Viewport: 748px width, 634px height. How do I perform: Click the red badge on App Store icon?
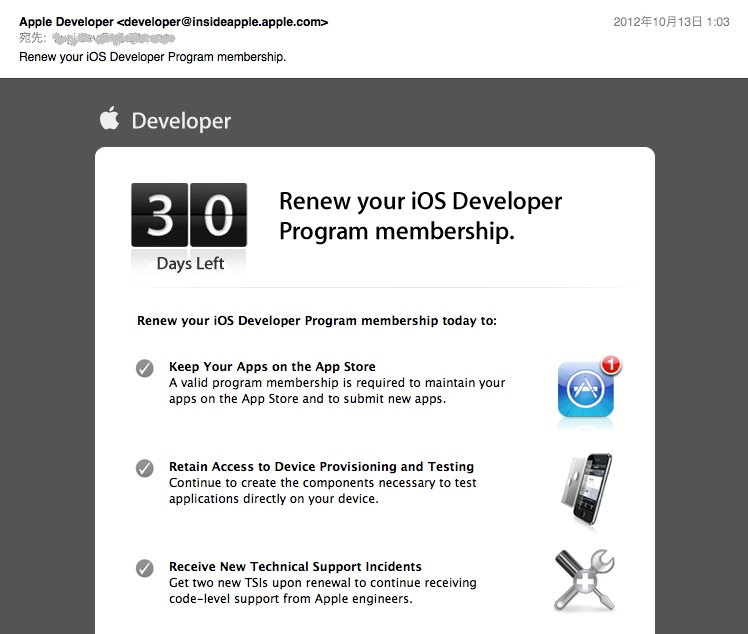pos(612,366)
